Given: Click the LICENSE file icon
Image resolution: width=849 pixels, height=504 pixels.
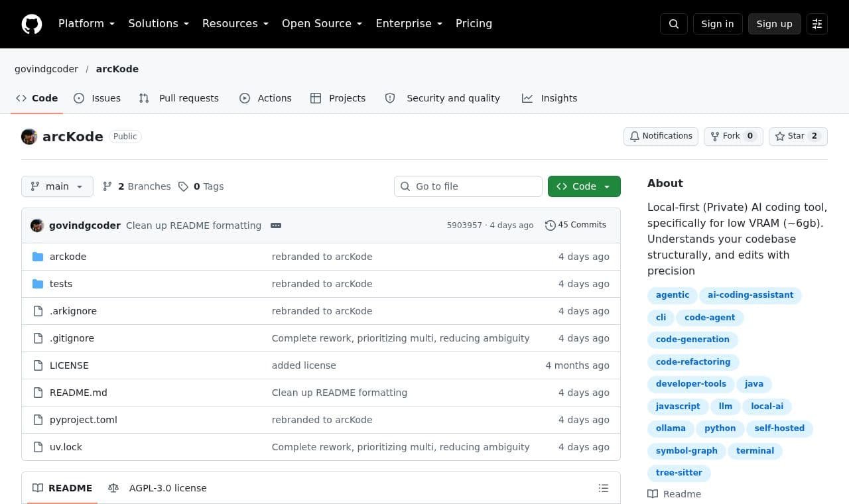Looking at the screenshot, I should [38, 365].
